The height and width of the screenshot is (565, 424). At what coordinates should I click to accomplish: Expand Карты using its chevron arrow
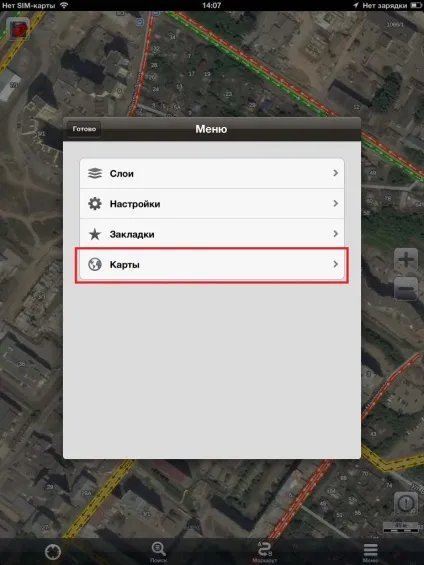coord(335,264)
